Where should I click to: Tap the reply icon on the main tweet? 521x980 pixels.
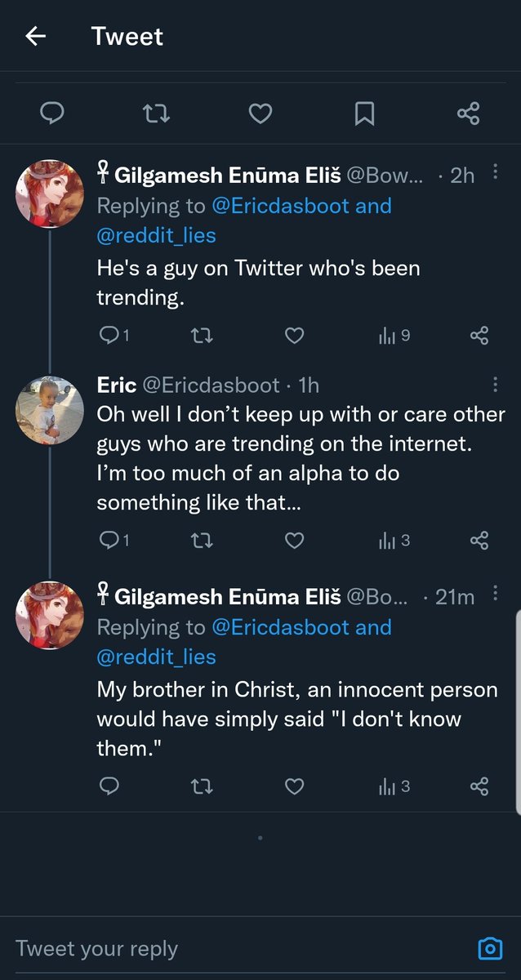tap(52, 114)
